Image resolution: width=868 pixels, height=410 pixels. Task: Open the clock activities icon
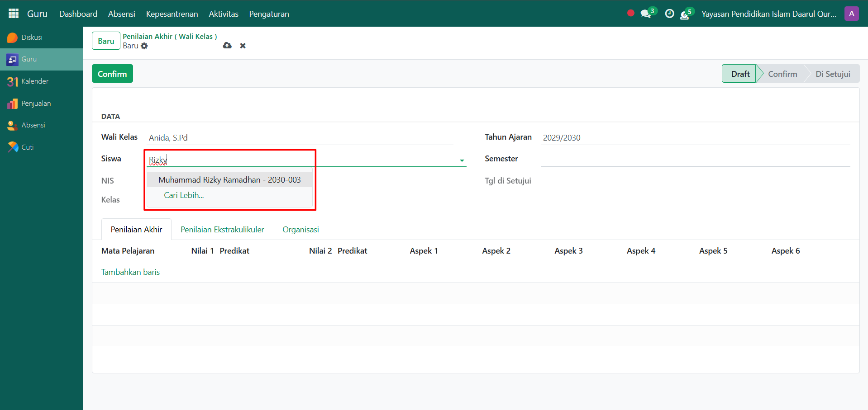click(x=669, y=14)
